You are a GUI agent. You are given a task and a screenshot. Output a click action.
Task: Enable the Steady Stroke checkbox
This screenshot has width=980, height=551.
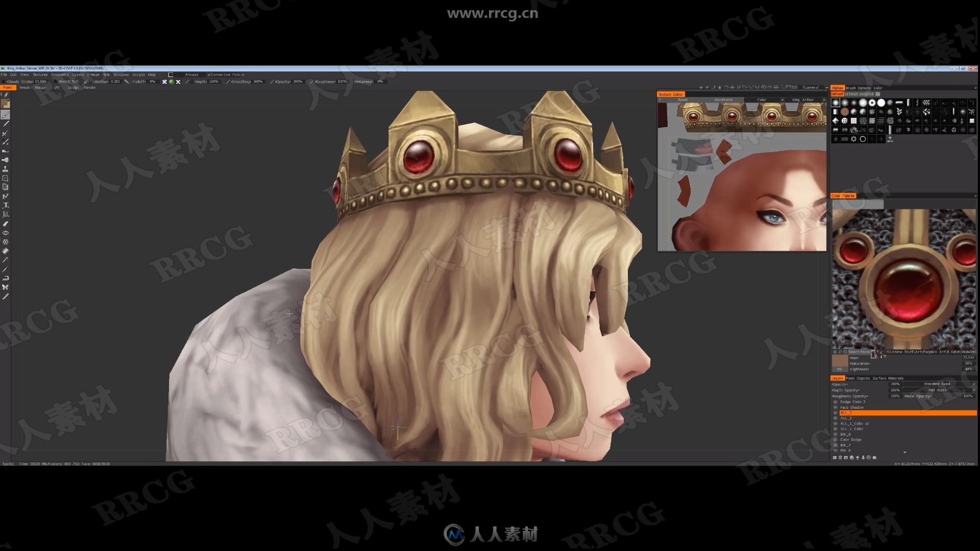(x=4, y=82)
